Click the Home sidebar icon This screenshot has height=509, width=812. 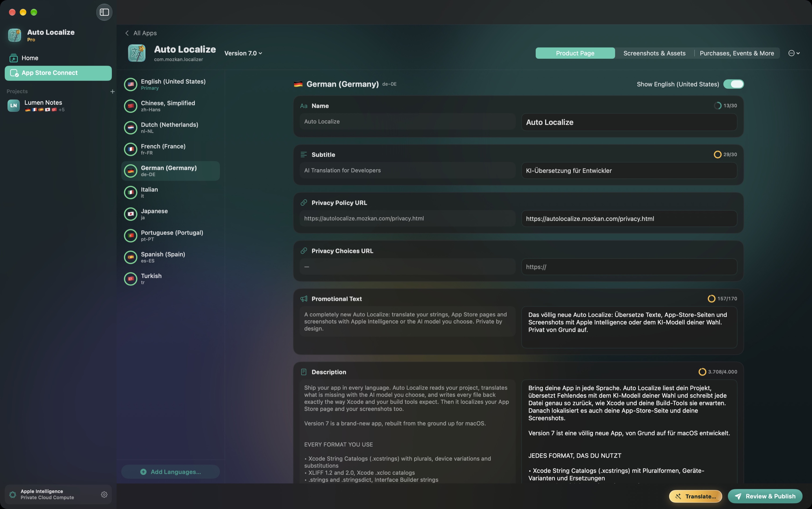click(x=13, y=58)
